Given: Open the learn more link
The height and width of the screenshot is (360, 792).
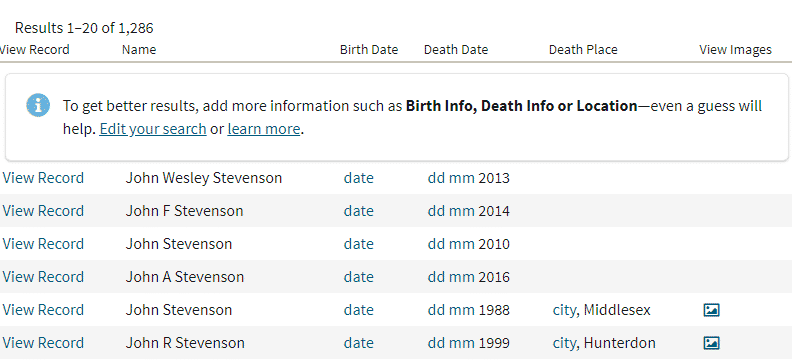Looking at the screenshot, I should tap(264, 129).
